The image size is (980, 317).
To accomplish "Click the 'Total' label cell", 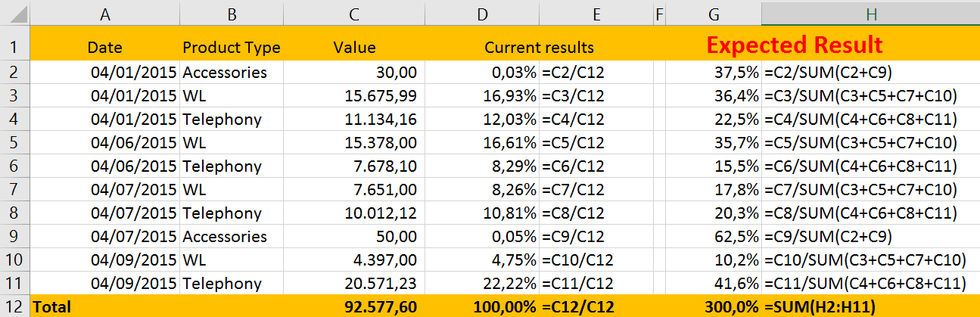I will tap(104, 306).
